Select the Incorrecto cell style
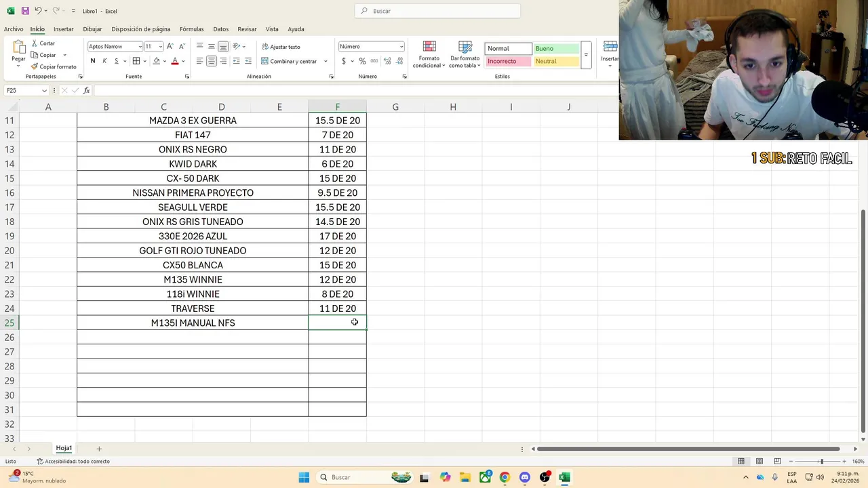 click(x=509, y=61)
